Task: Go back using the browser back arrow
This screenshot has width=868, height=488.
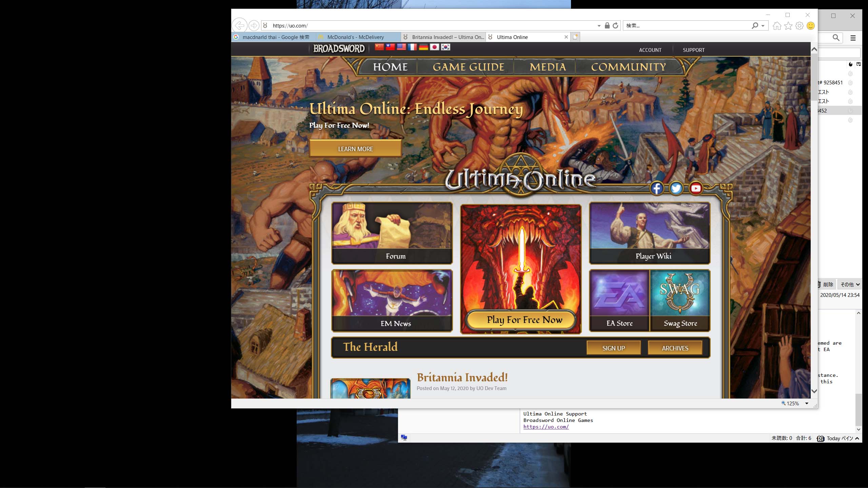Action: point(239,25)
